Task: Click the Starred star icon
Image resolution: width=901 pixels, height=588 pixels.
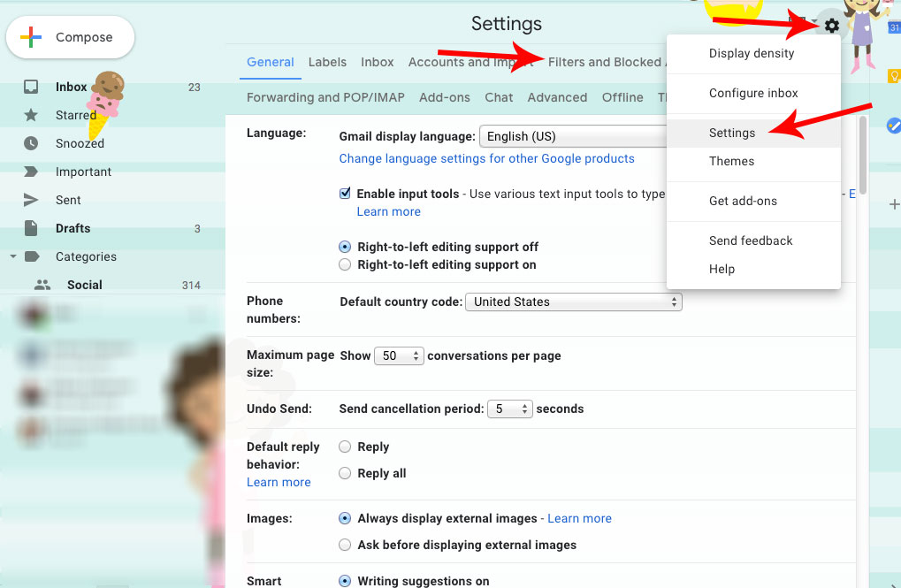Action: click(31, 115)
